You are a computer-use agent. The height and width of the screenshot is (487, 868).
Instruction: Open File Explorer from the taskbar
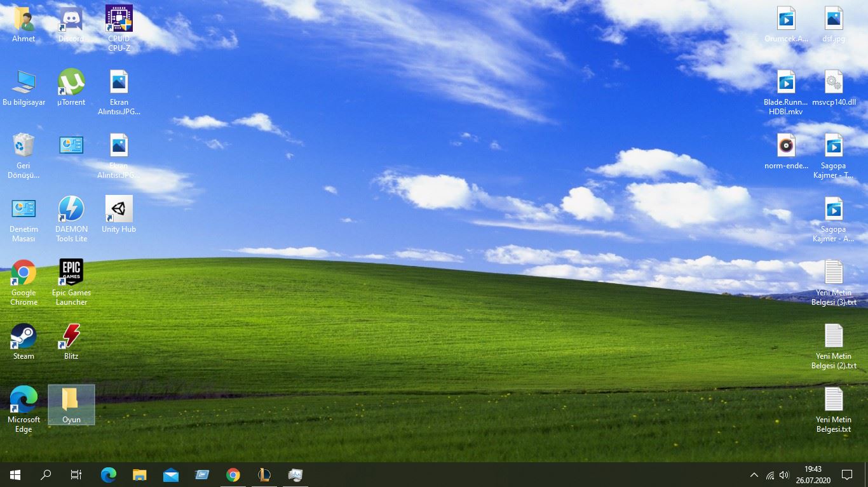140,474
